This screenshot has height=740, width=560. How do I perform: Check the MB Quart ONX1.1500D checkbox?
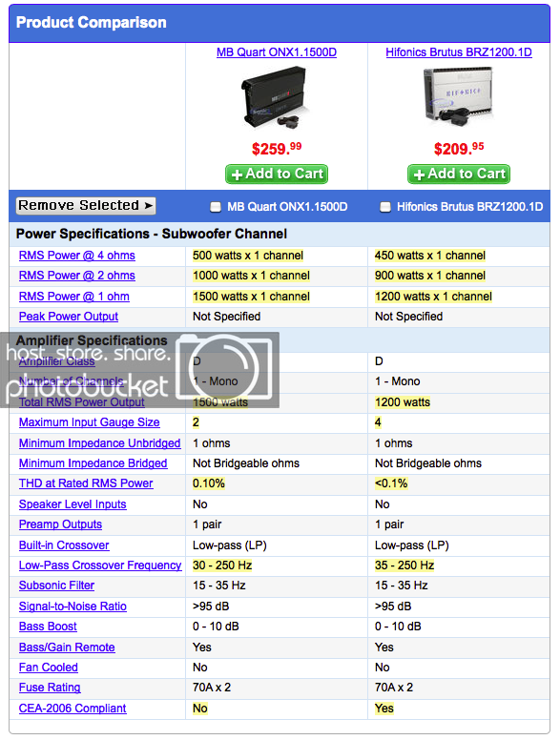[x=216, y=207]
